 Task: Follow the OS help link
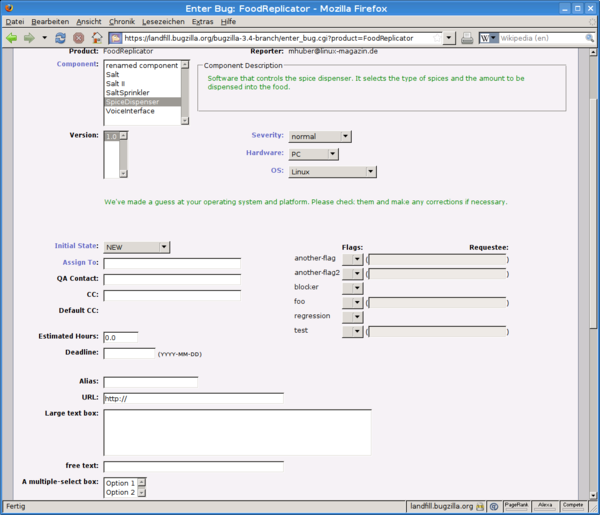tap(277, 170)
